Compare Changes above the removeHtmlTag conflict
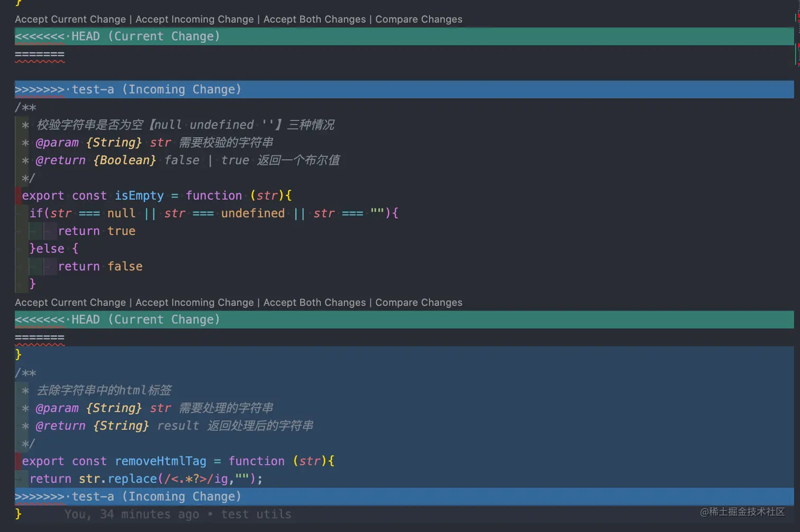 (x=419, y=302)
